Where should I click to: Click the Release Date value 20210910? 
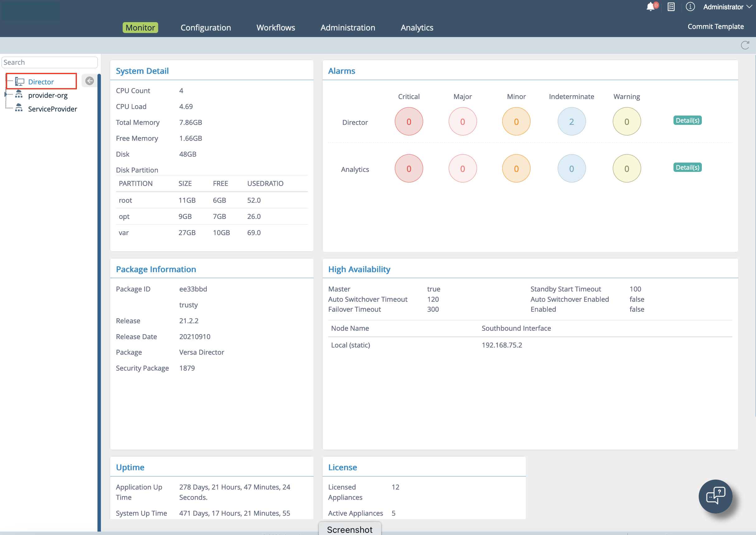coord(195,337)
